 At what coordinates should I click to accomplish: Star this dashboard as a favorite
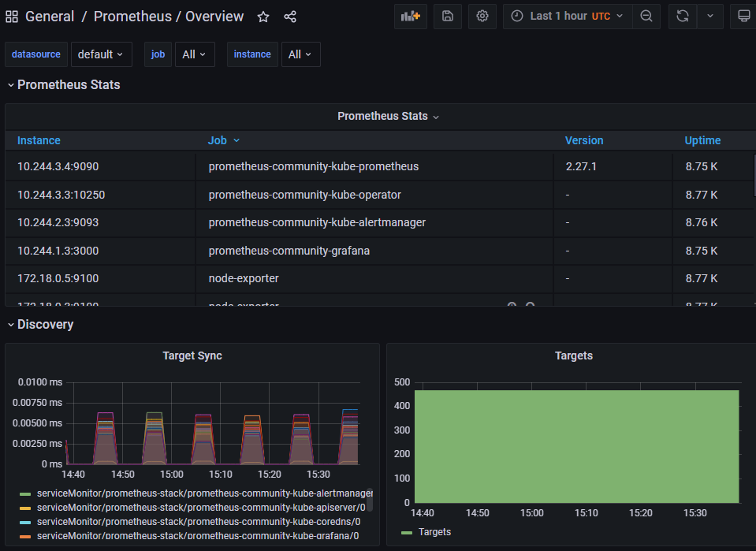click(x=263, y=16)
